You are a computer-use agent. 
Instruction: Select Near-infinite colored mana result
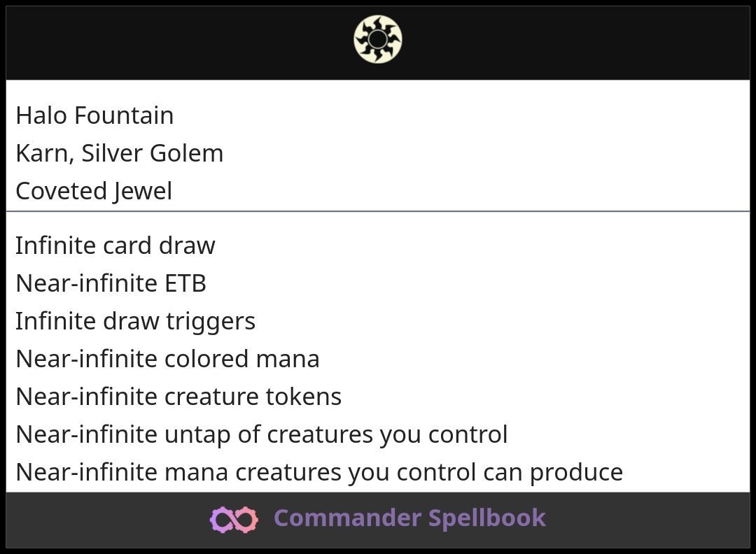[x=167, y=359]
